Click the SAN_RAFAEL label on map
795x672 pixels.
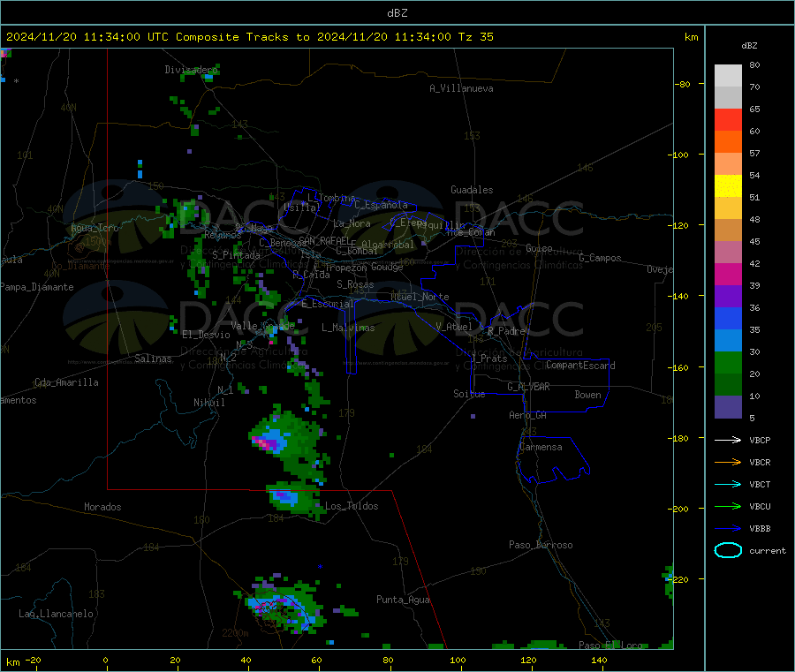click(x=324, y=240)
